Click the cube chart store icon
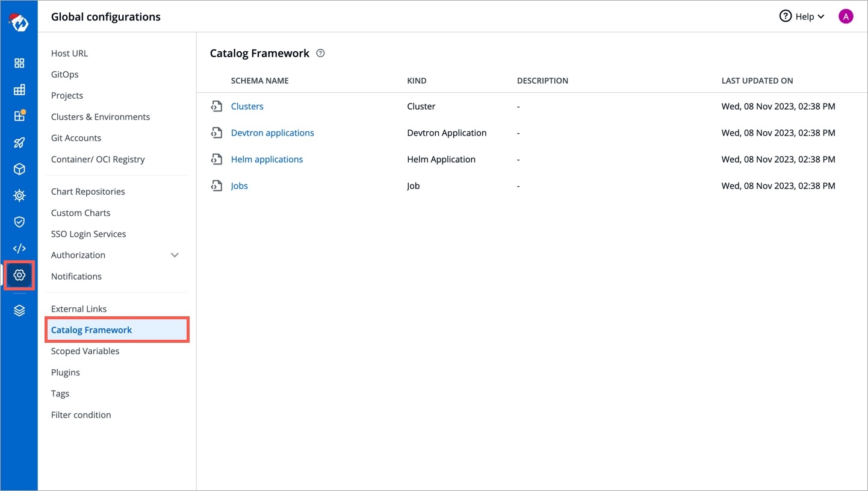This screenshot has height=491, width=868. click(x=19, y=169)
